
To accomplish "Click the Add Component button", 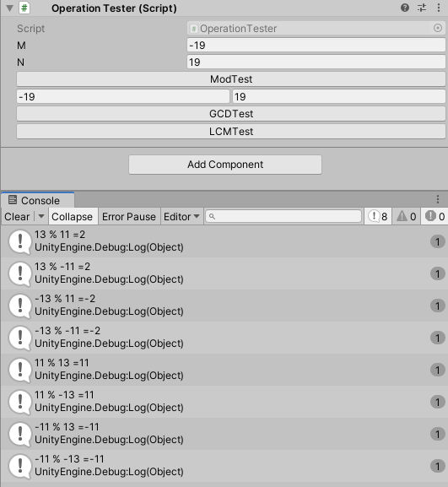I will coord(225,165).
